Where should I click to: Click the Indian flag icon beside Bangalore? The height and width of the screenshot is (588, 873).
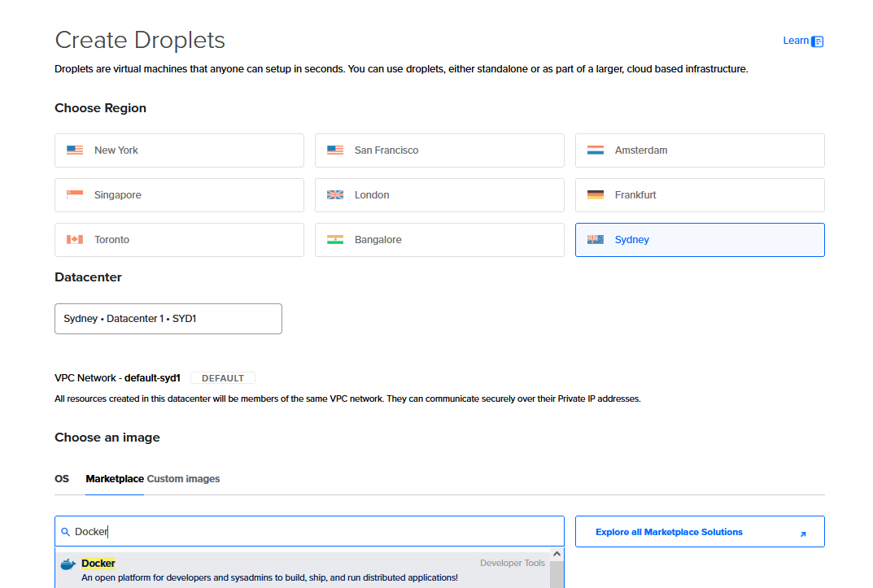tap(335, 239)
